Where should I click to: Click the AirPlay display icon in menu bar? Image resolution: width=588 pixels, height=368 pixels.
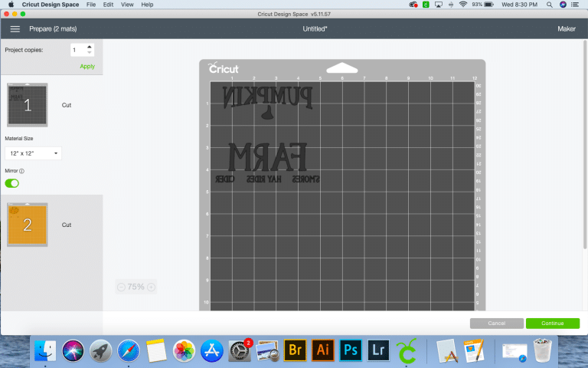[439, 5]
